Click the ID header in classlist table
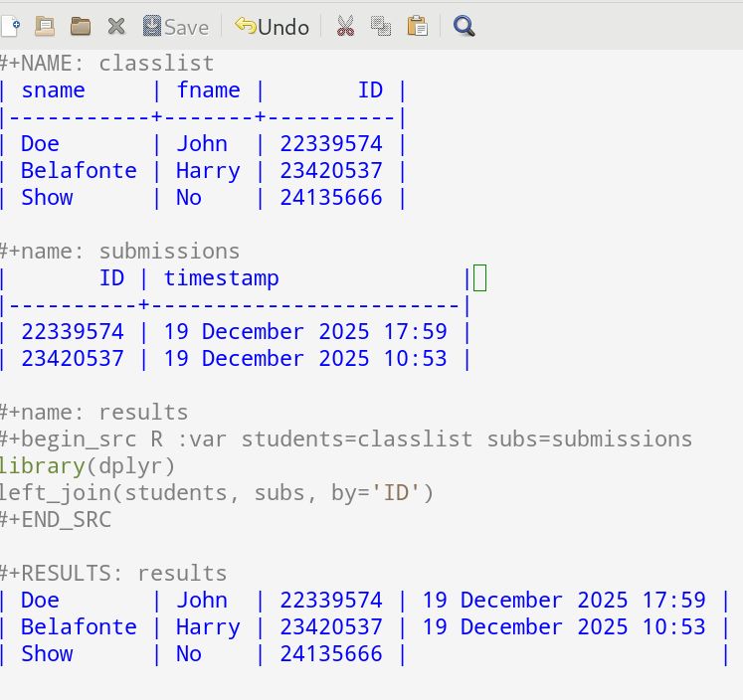Viewport: 743px width, 700px height. [371, 90]
